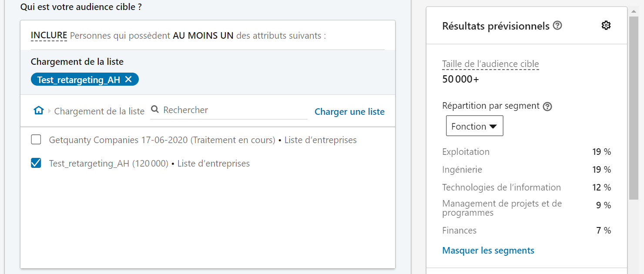Viewport: 644px width, 274px height.
Task: Click help icon next to Répartition par segment
Action: (x=548, y=106)
